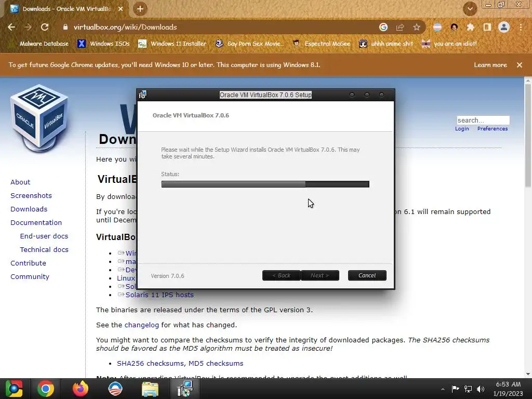Open the Chrome profile avatar menu
532x399 pixels.
pos(504,27)
